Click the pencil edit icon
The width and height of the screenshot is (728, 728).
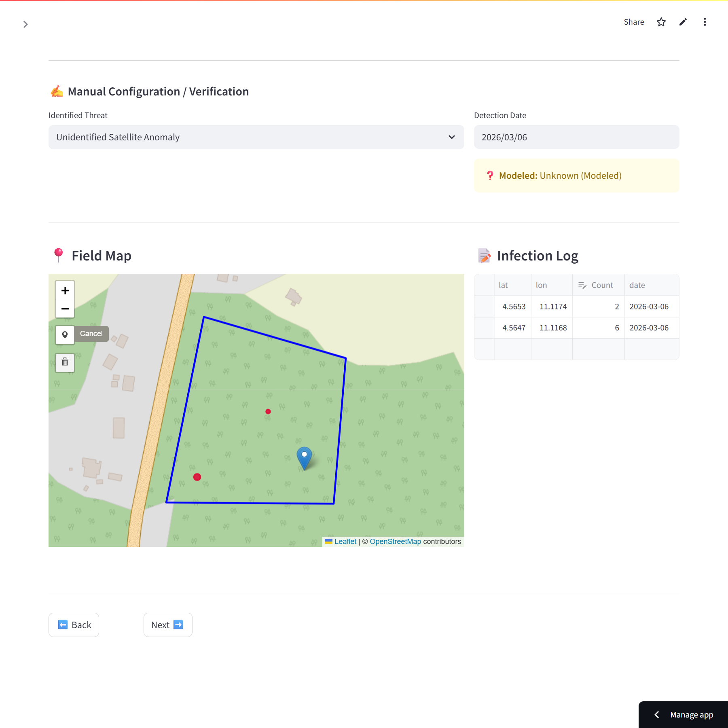[x=683, y=22]
